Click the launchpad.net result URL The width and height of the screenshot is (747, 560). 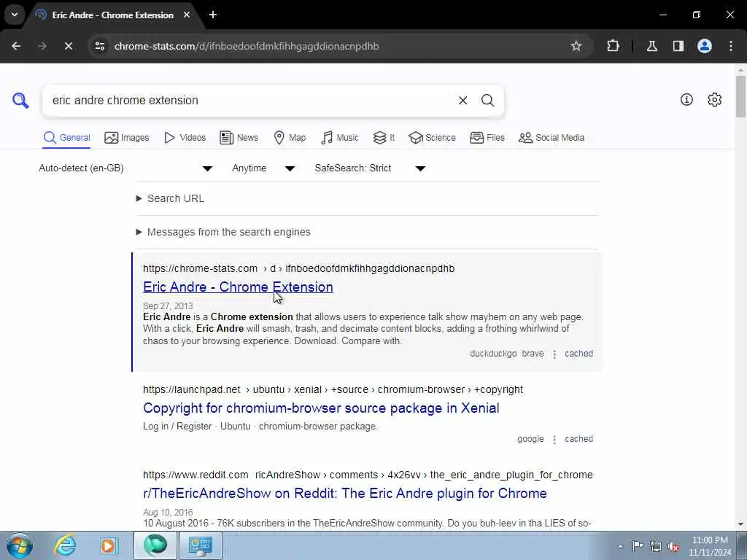[x=333, y=389]
